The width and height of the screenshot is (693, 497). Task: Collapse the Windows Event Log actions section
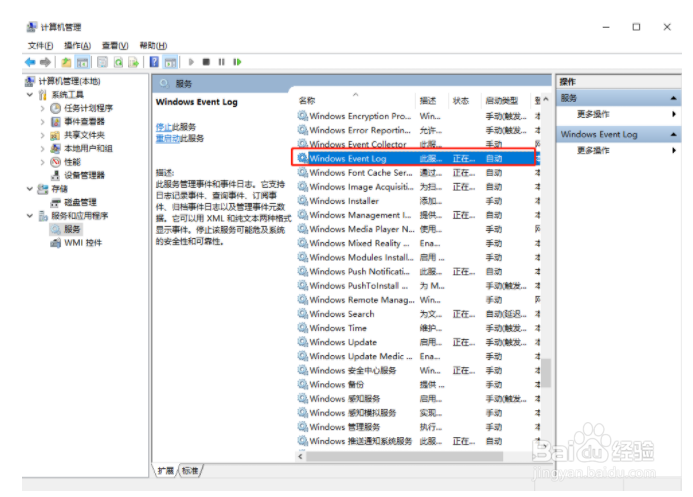(674, 134)
